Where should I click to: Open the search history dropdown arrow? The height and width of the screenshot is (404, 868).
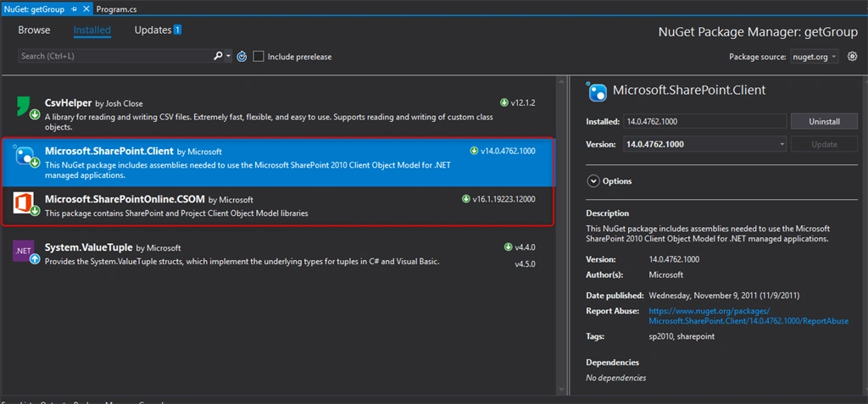point(229,57)
